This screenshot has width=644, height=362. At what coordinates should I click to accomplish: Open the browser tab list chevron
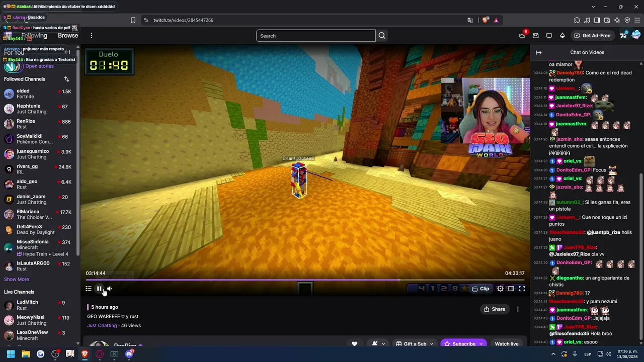(x=593, y=7)
